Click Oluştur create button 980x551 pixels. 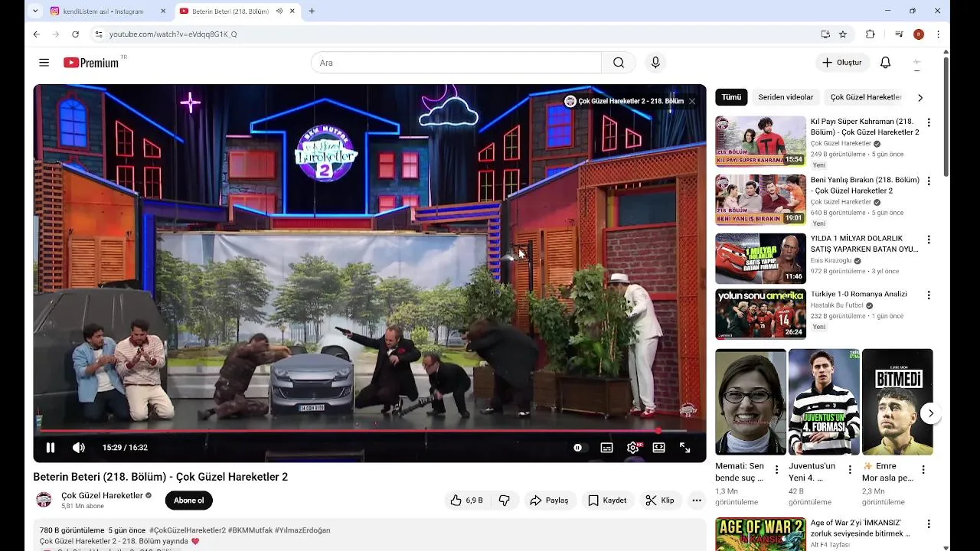(x=842, y=63)
